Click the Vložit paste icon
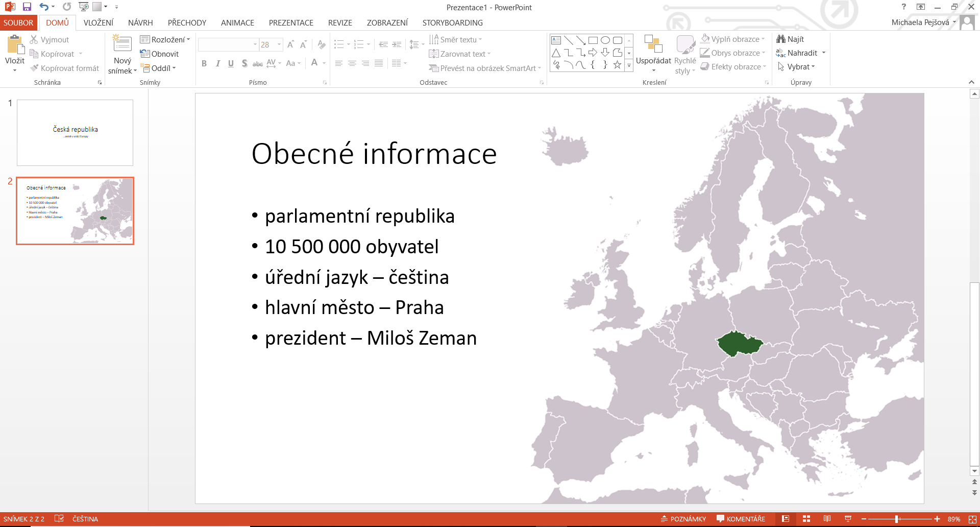 [15, 45]
